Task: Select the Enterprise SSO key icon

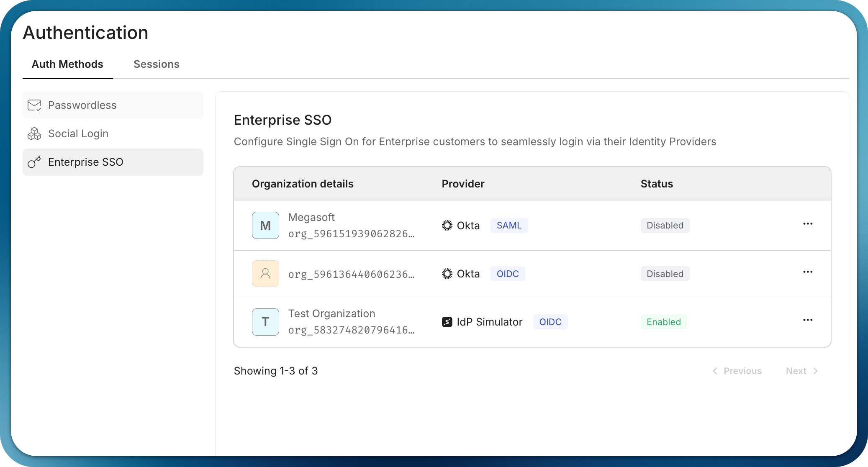Action: pos(34,162)
